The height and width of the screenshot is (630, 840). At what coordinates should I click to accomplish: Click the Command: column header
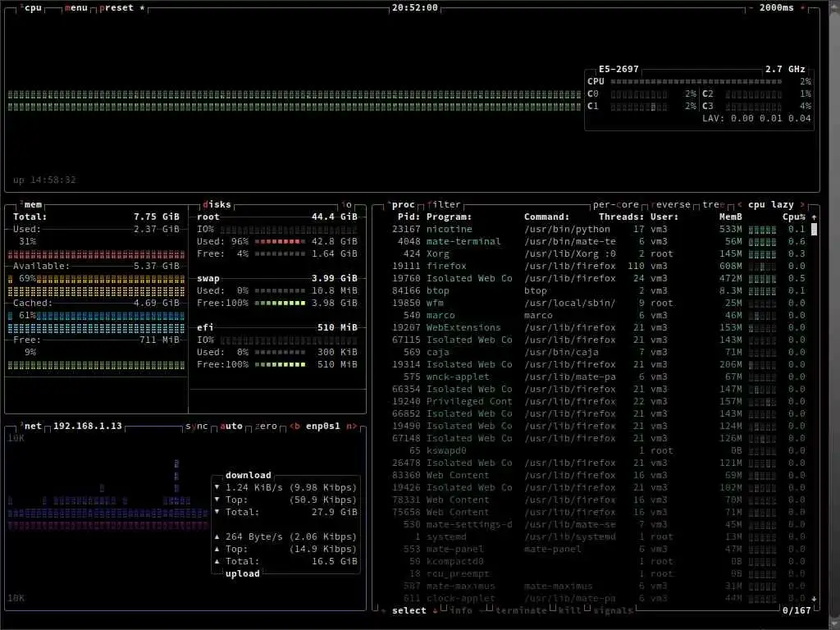tap(546, 217)
